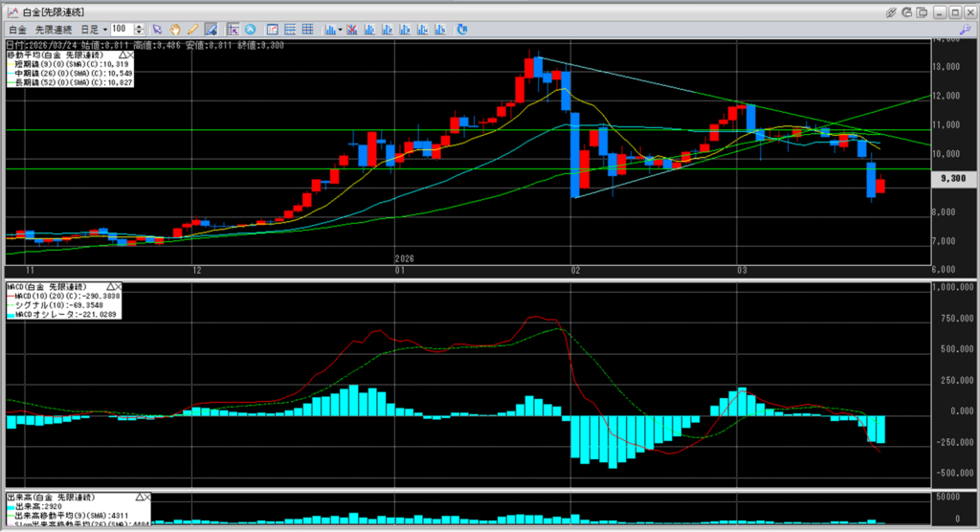Click the 先限連続 contract menu item
This screenshot has width=980, height=532.
click(x=55, y=30)
